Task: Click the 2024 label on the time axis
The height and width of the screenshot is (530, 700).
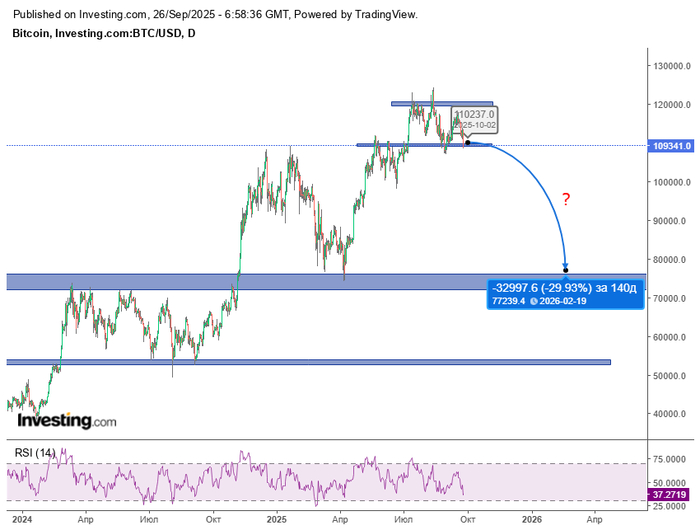Action: point(23,520)
